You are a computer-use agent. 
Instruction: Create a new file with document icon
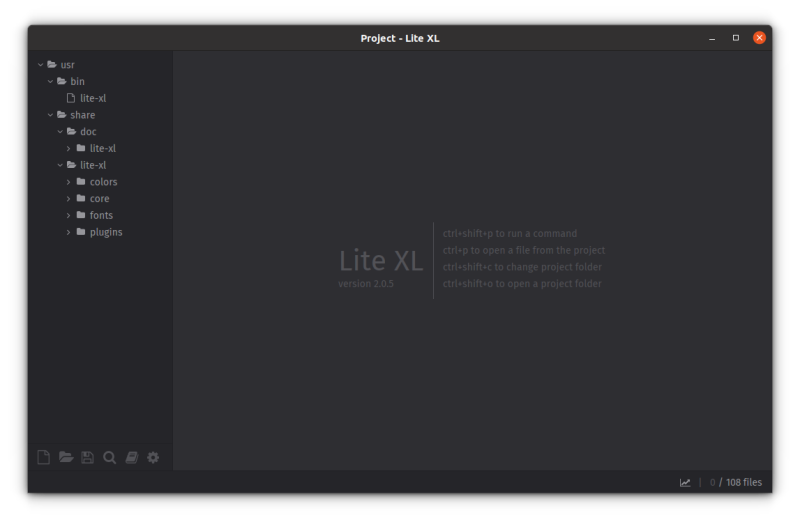[x=44, y=457]
